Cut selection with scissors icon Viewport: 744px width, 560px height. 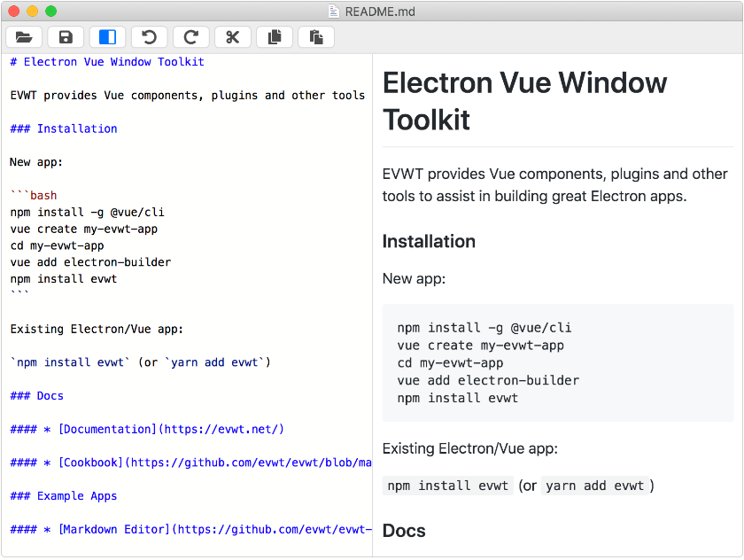pyautogui.click(x=232, y=37)
